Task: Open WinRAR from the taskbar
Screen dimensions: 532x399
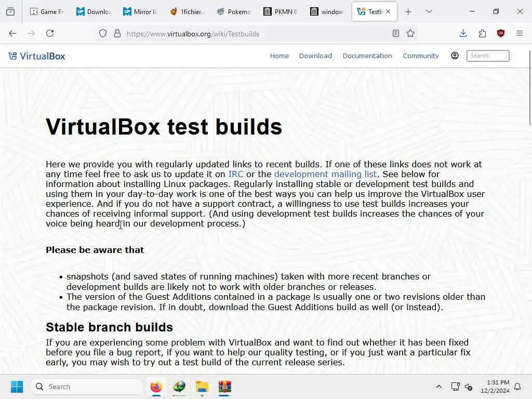Action: point(224,387)
